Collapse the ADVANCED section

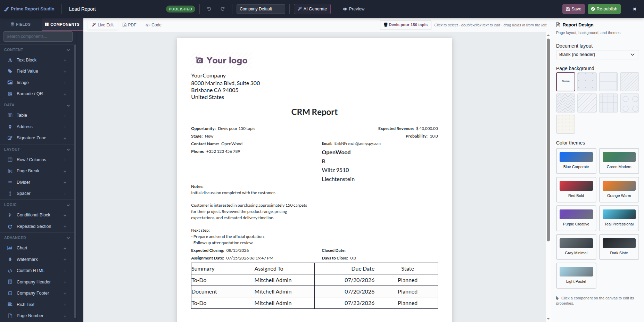tap(68, 238)
